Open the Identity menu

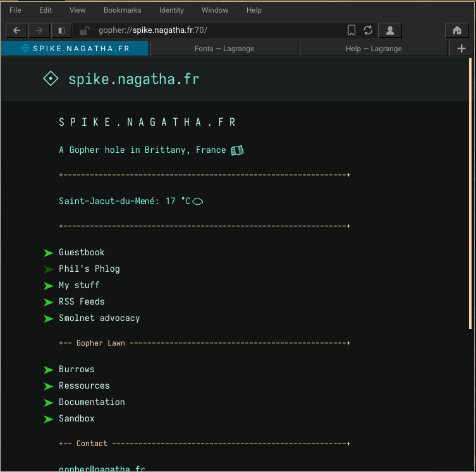(171, 10)
